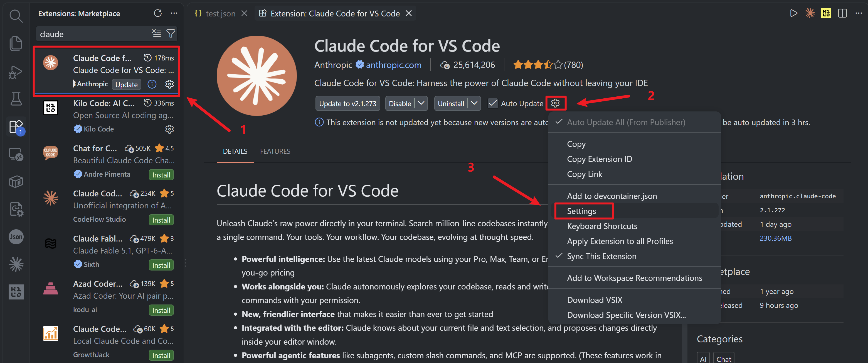868x363 pixels.
Task: Close the Claude Code extension tab
Action: (x=408, y=13)
